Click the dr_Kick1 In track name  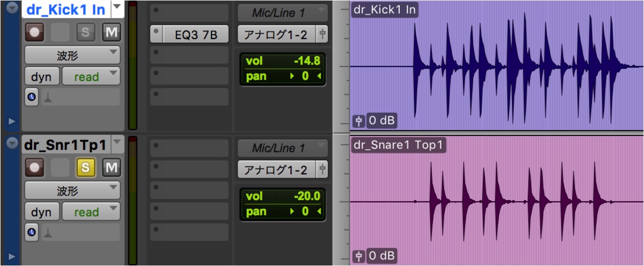point(66,9)
